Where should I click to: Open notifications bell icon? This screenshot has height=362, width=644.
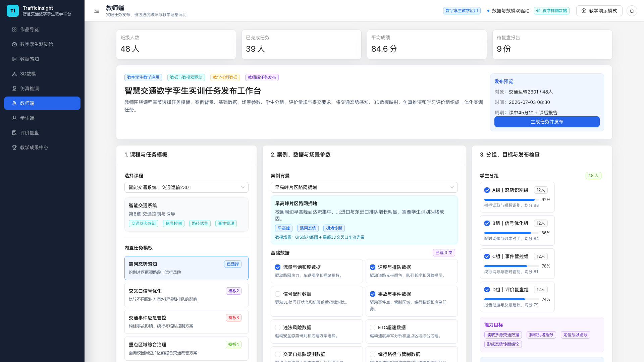(x=632, y=11)
